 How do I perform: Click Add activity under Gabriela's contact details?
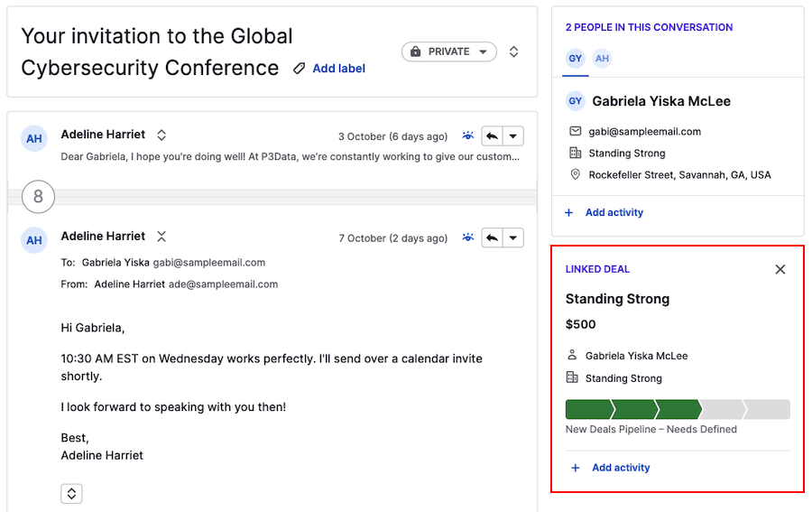tap(614, 212)
